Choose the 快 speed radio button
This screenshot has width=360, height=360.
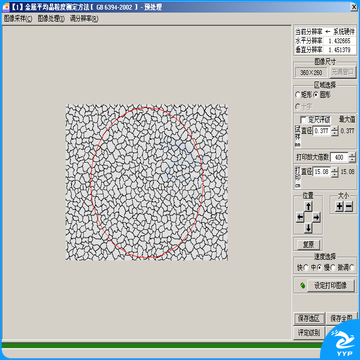[306, 268]
